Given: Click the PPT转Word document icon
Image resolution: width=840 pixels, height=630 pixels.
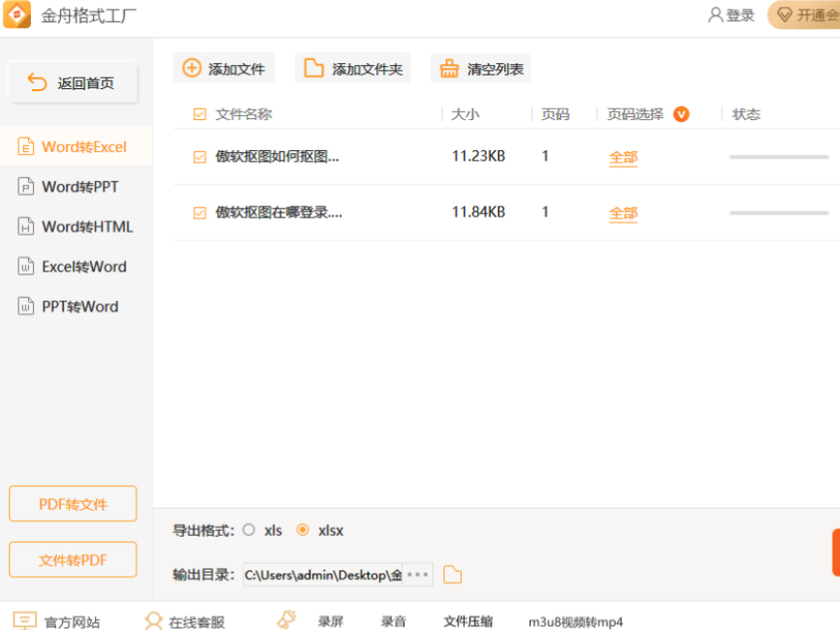Looking at the screenshot, I should pyautogui.click(x=26, y=306).
